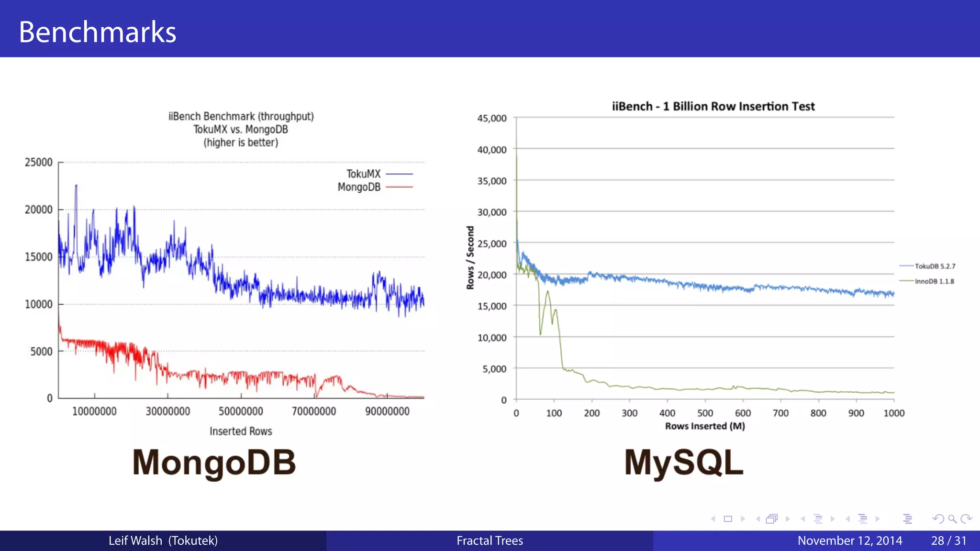This screenshot has width=980, height=551.
Task: Click the MongoDB red legend line
Action: [399, 187]
